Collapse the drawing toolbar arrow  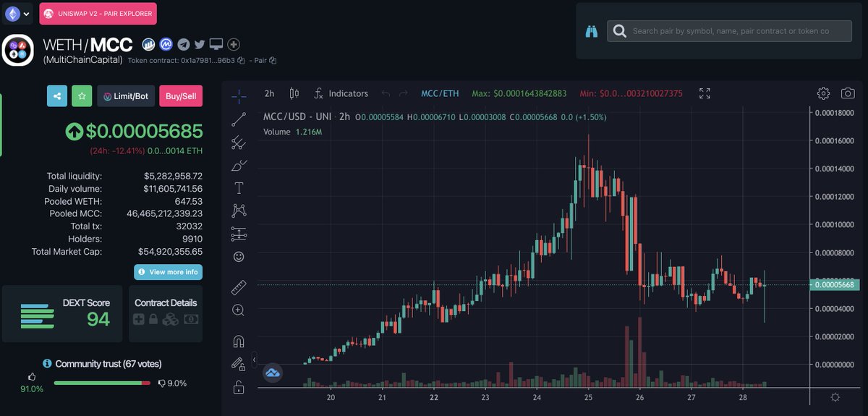pyautogui.click(x=255, y=359)
